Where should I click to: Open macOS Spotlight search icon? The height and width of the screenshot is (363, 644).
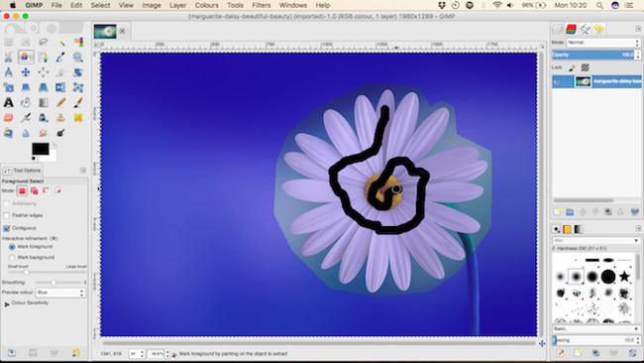(599, 5)
